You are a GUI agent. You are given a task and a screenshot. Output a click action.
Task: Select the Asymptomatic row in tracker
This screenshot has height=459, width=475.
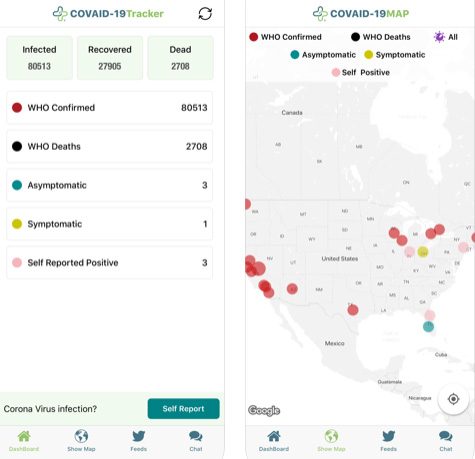coord(110,185)
